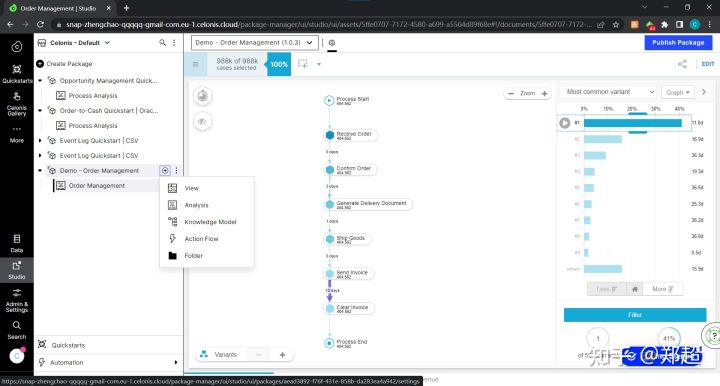720x386 pixels.
Task: Select the variant two bar
Action: coord(602,139)
